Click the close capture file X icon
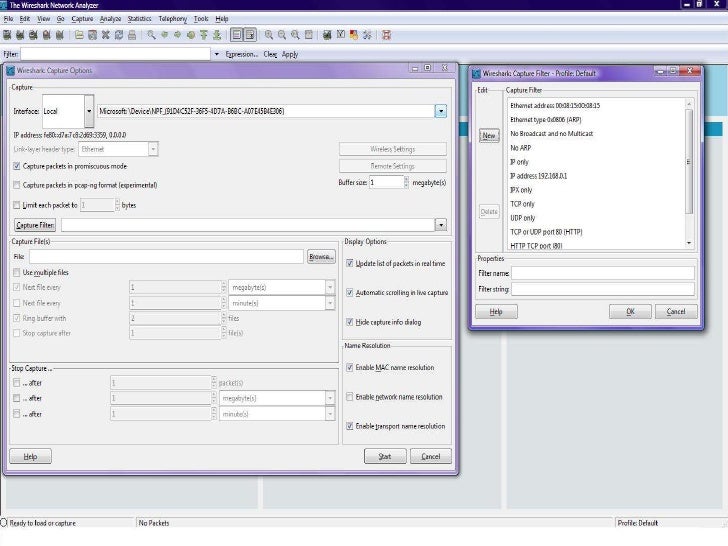Viewport: 728px width, 546px height. 106,35
